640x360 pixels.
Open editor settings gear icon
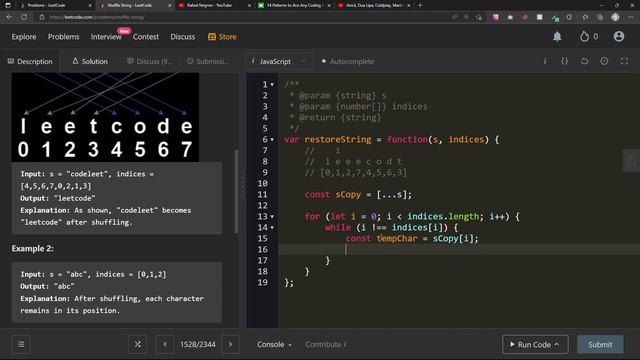coord(604,61)
